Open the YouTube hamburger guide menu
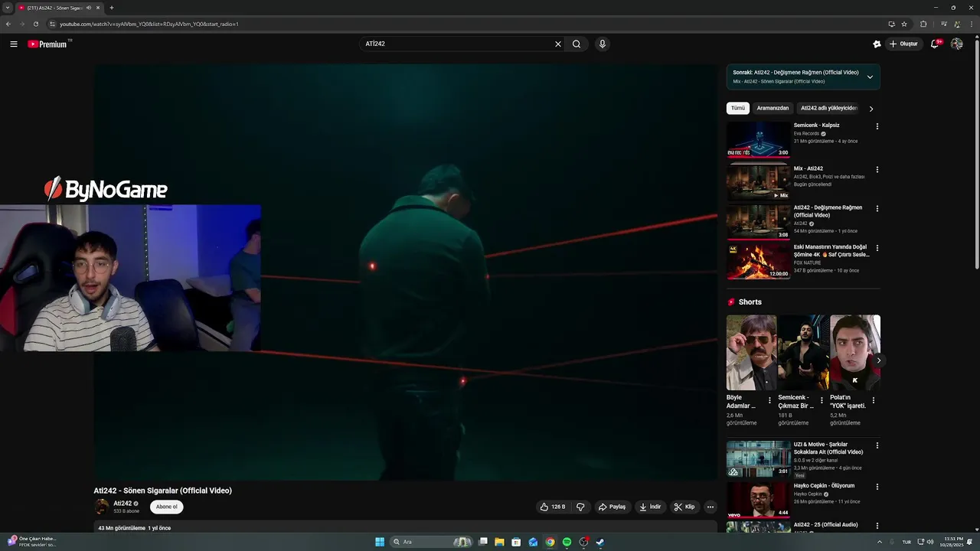The height and width of the screenshot is (551, 980). pyautogui.click(x=14, y=44)
